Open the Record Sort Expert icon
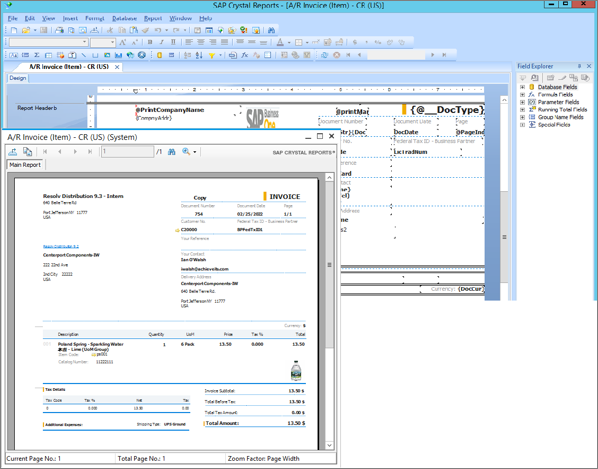 [199, 55]
